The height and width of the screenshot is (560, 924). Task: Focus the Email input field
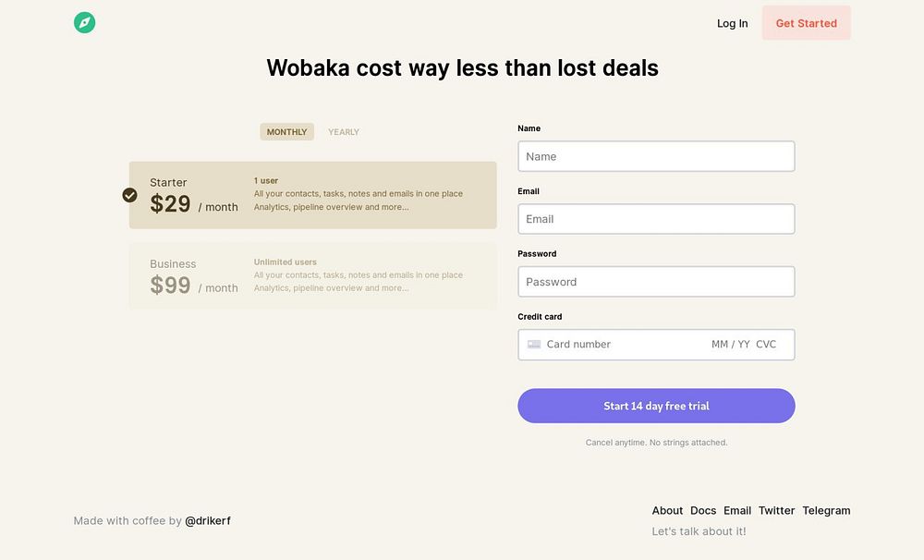point(656,219)
